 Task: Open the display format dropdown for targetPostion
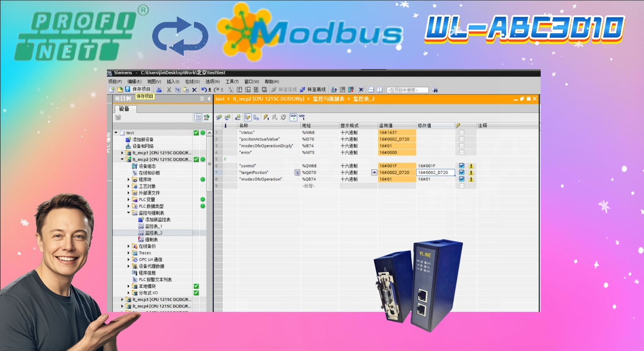375,172
